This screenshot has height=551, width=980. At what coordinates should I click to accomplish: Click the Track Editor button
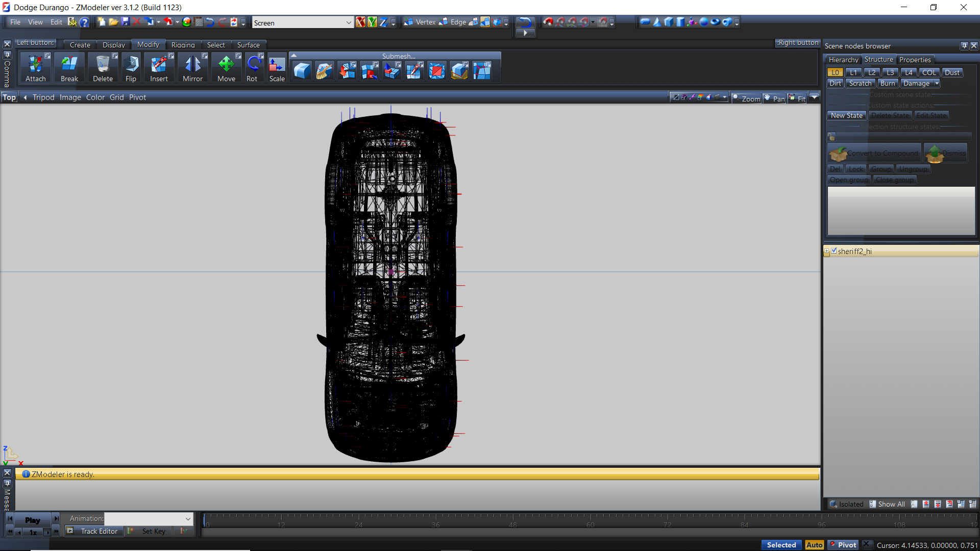tap(99, 531)
